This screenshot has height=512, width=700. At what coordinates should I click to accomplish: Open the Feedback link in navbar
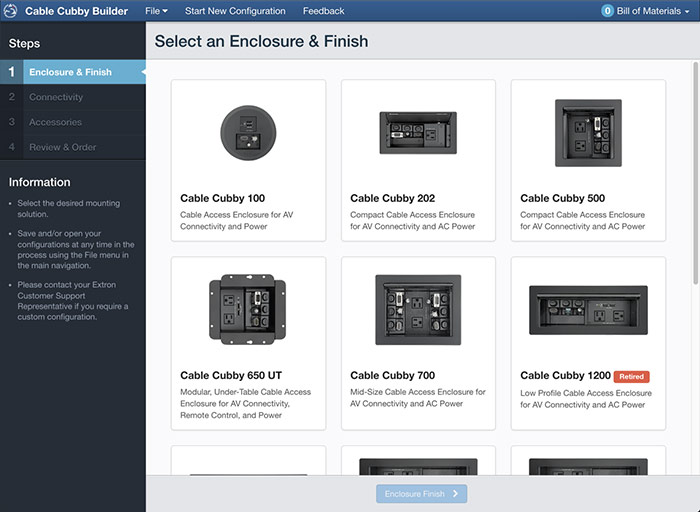[324, 11]
